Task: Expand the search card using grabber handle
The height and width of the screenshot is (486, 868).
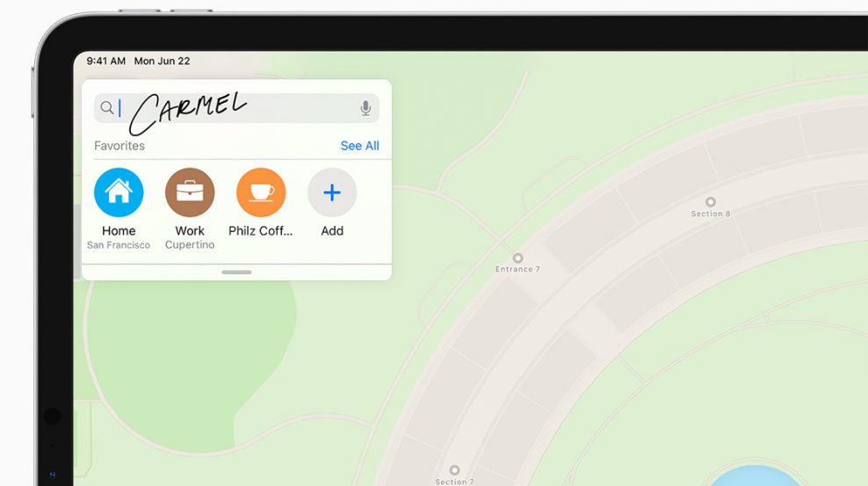Action: (x=236, y=272)
